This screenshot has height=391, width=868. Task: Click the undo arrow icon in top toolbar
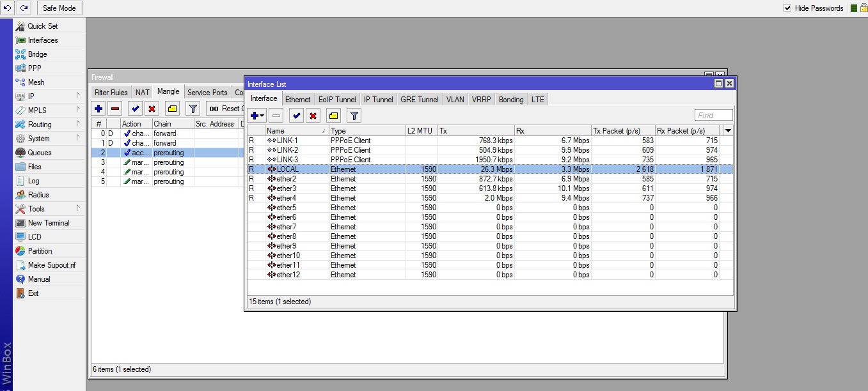[x=8, y=8]
